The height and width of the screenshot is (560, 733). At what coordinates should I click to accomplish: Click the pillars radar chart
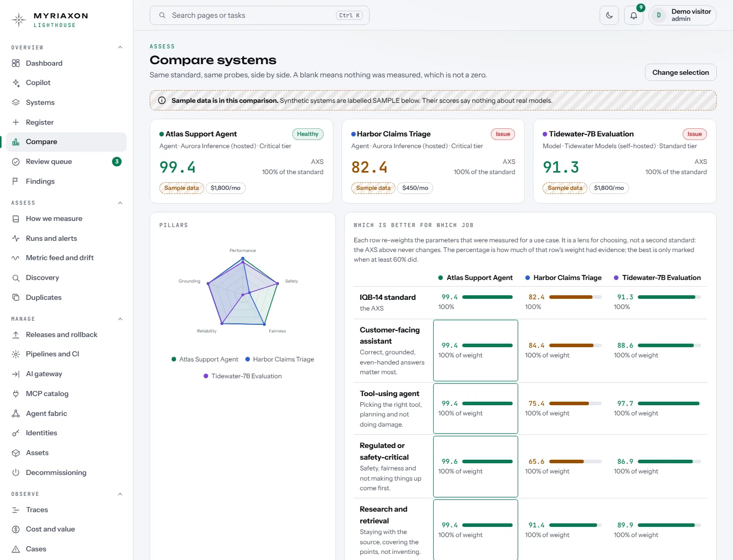[243, 291]
